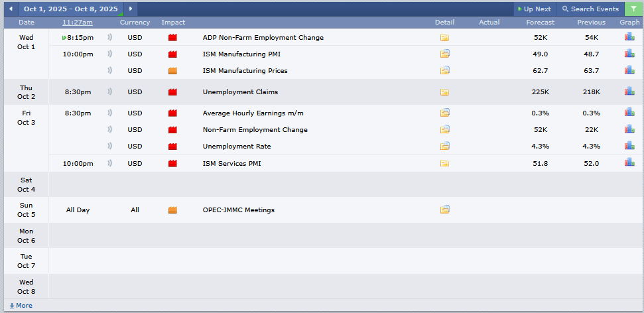The width and height of the screenshot is (644, 313).
Task: Show graph for ISM Services PMI
Action: (x=629, y=163)
